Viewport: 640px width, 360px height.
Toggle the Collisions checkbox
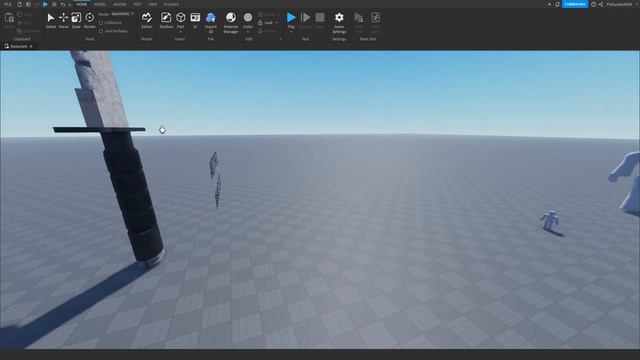[x=101, y=23]
